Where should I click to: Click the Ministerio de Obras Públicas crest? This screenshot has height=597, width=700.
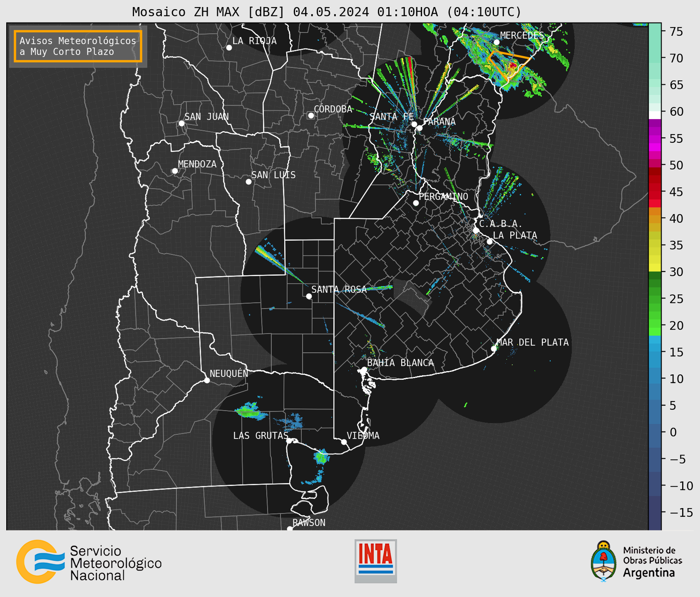[604, 561]
